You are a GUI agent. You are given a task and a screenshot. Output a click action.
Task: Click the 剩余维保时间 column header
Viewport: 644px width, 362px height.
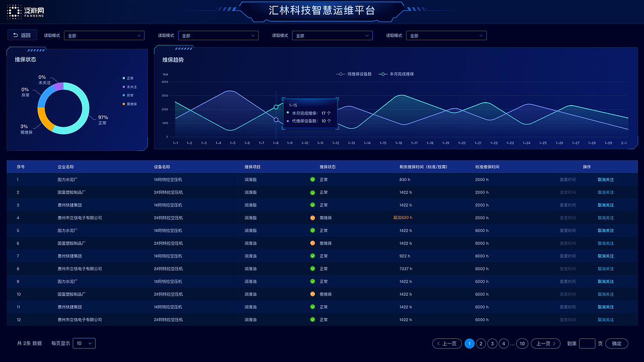click(423, 167)
